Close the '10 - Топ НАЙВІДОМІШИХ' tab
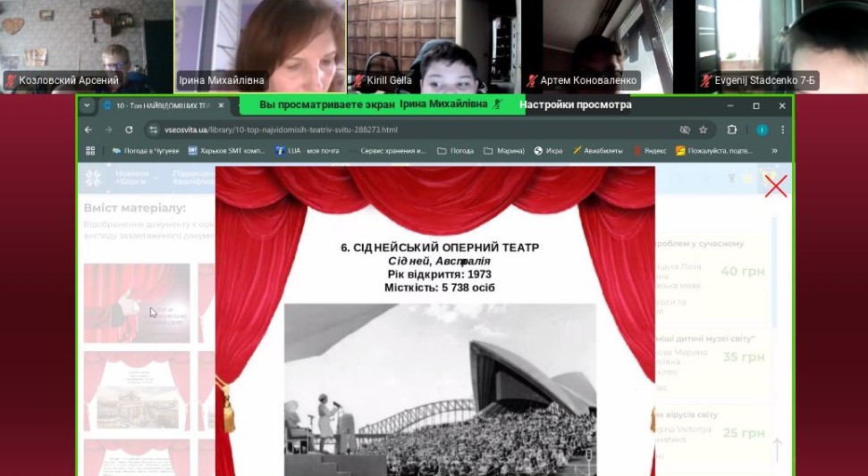This screenshot has width=868, height=476. pyautogui.click(x=222, y=105)
